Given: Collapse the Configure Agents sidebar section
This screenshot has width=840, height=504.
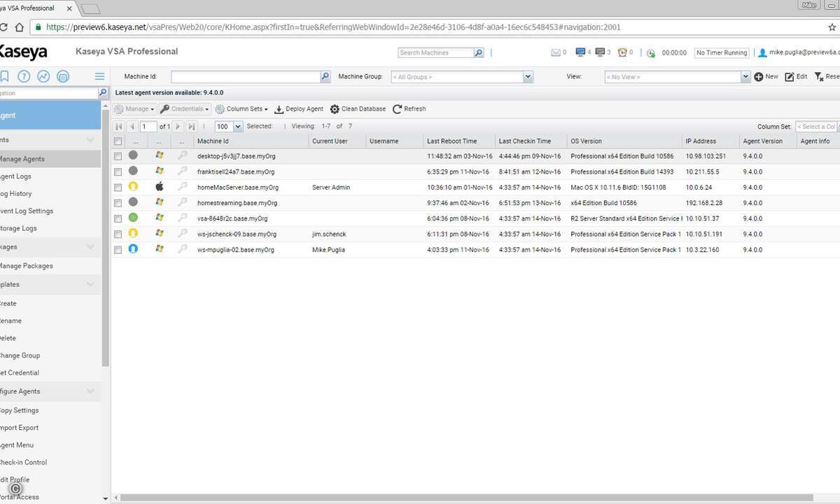Looking at the screenshot, I should point(90,391).
